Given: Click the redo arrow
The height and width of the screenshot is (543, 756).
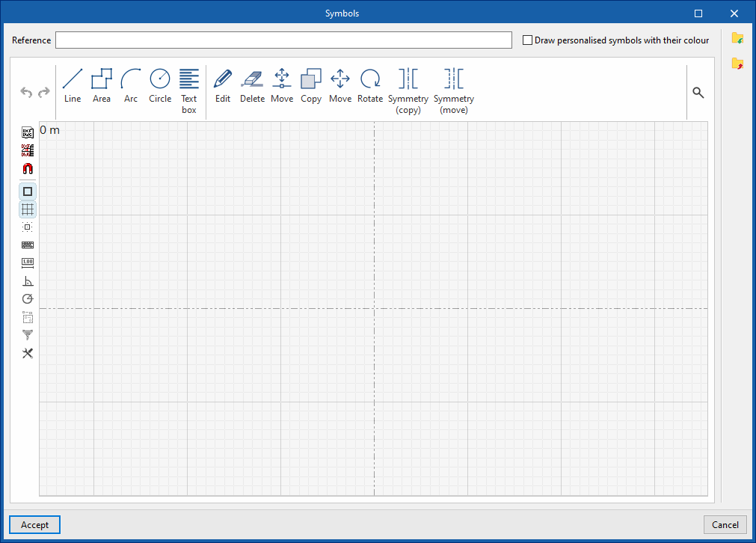Looking at the screenshot, I should (44, 92).
